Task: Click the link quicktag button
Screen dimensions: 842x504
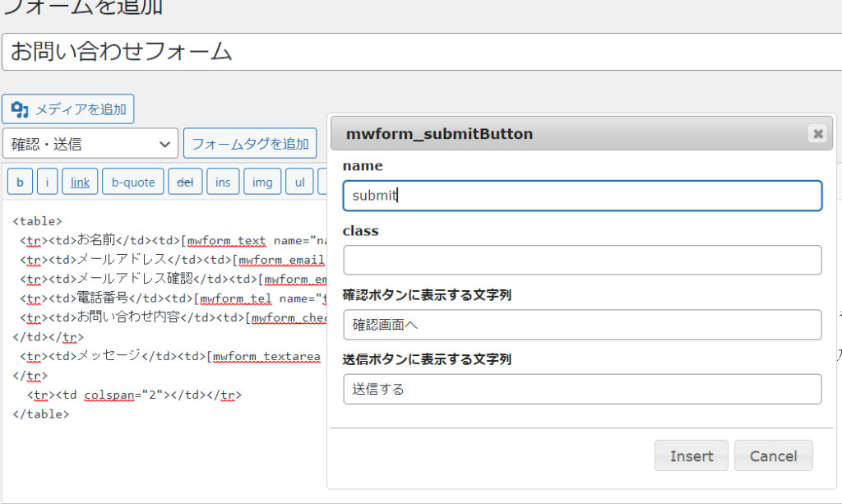Action: pyautogui.click(x=80, y=182)
